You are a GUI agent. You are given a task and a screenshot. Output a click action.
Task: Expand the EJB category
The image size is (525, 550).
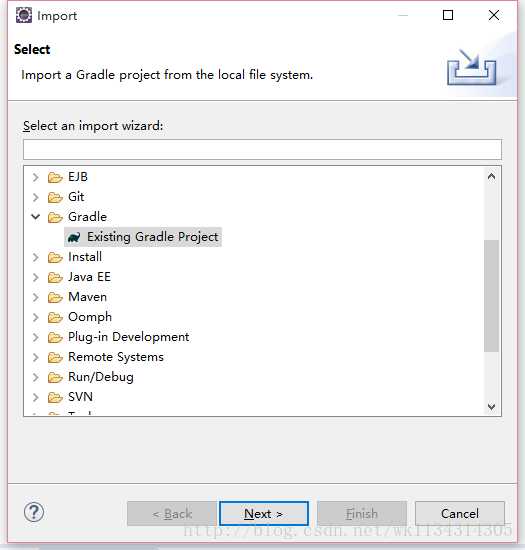pos(35,177)
